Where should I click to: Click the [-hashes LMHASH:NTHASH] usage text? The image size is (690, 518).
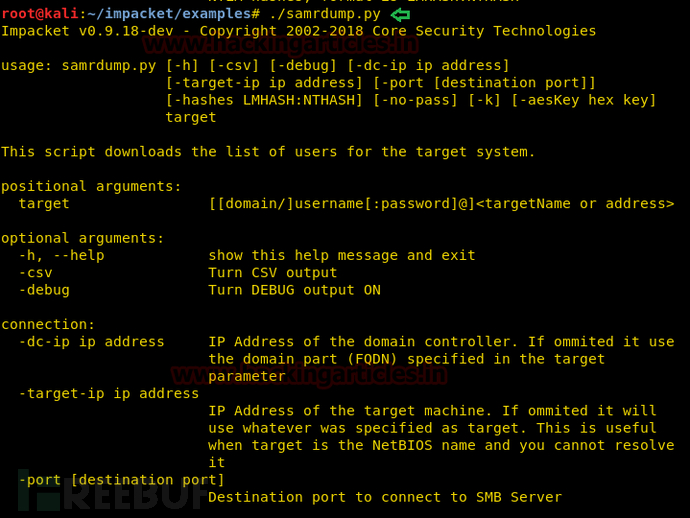click(264, 100)
